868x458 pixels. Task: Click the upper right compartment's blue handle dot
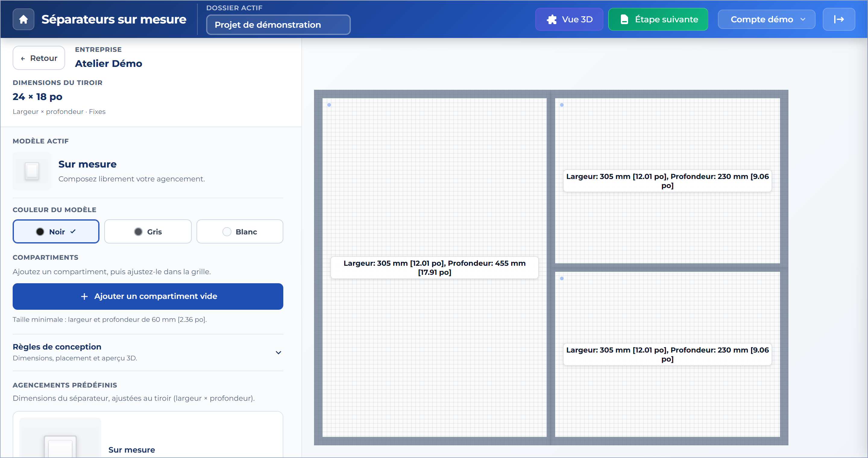(x=562, y=105)
